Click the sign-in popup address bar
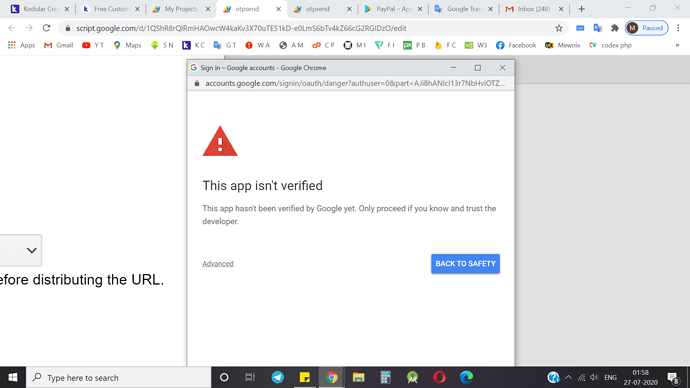The height and width of the screenshot is (388, 690). pyautogui.click(x=351, y=83)
